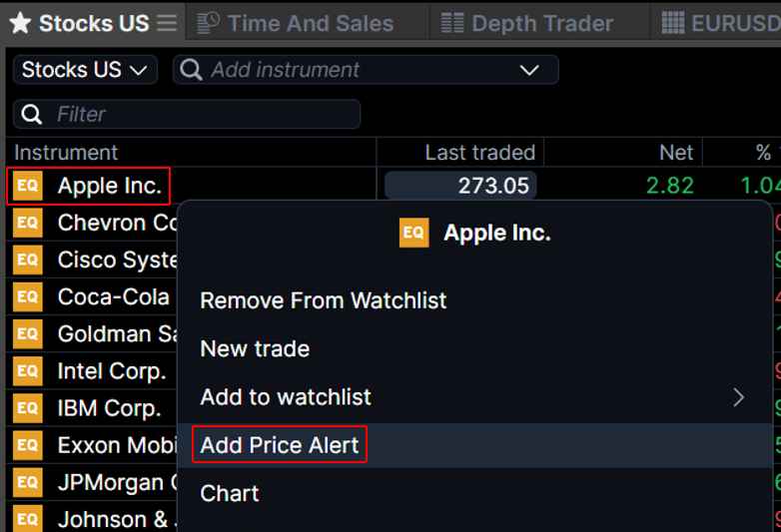Select Add Price Alert from context menu

[280, 445]
